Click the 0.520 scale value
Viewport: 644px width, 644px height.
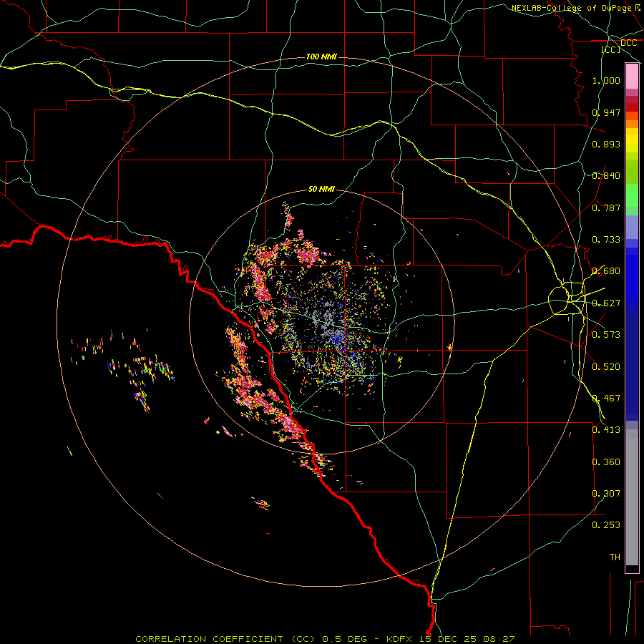(x=606, y=367)
